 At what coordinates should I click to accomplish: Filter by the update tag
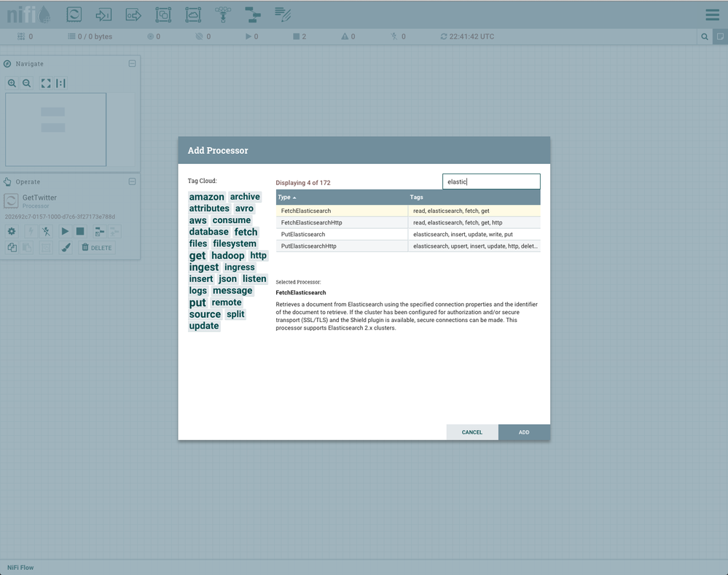click(x=204, y=326)
